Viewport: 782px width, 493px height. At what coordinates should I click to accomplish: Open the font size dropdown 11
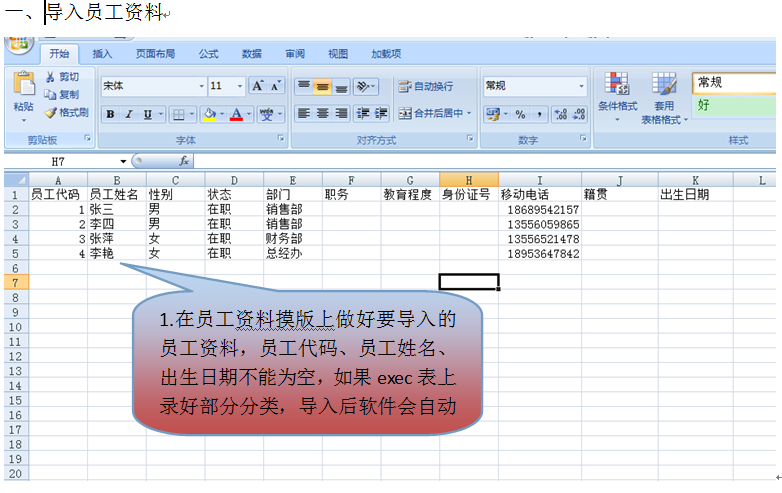239,86
